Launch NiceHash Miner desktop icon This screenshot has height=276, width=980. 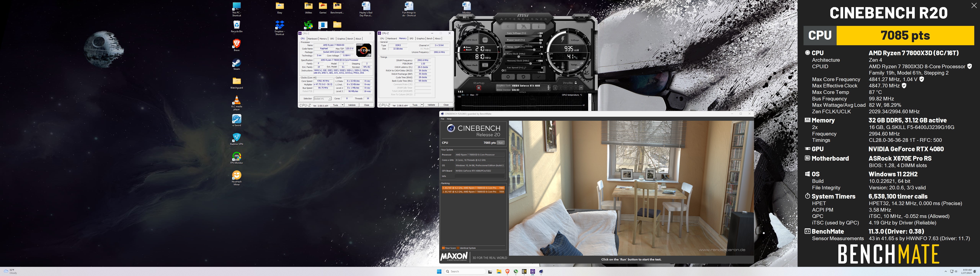point(237,178)
